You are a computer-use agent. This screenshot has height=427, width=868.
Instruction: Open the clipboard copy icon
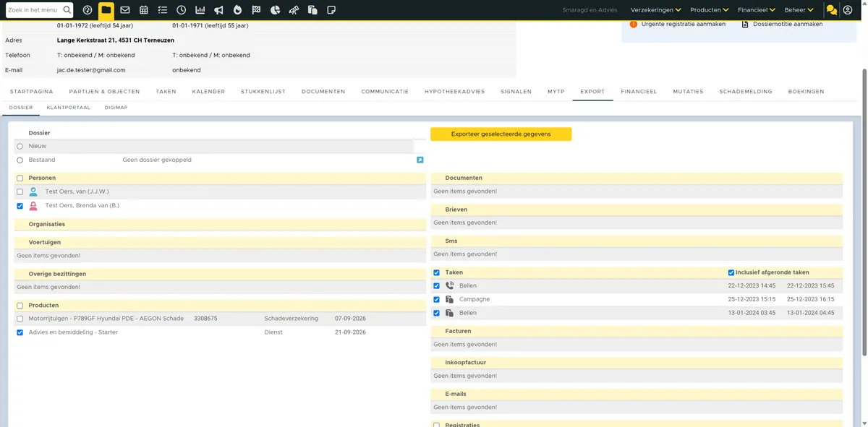312,10
